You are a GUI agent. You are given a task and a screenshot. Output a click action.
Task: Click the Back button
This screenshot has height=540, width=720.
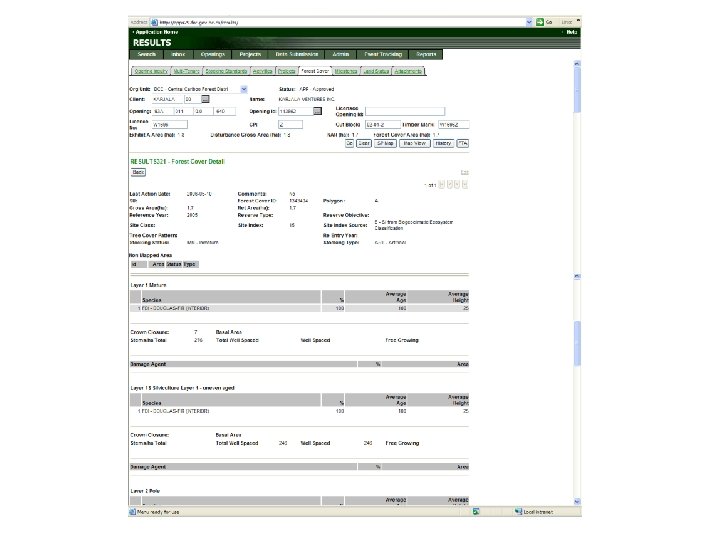tap(138, 172)
